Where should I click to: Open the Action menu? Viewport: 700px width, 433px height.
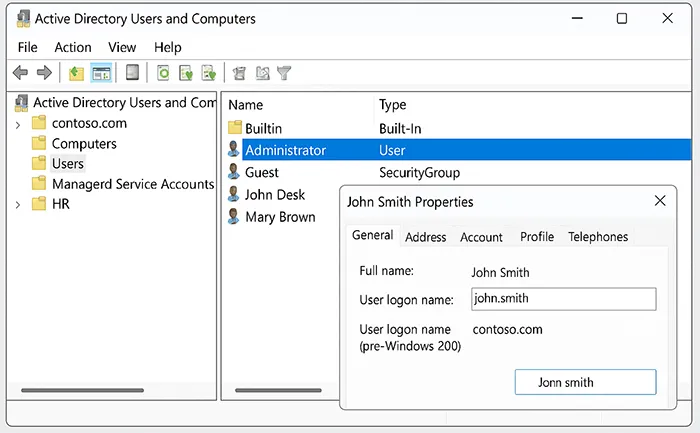pyautogui.click(x=73, y=47)
